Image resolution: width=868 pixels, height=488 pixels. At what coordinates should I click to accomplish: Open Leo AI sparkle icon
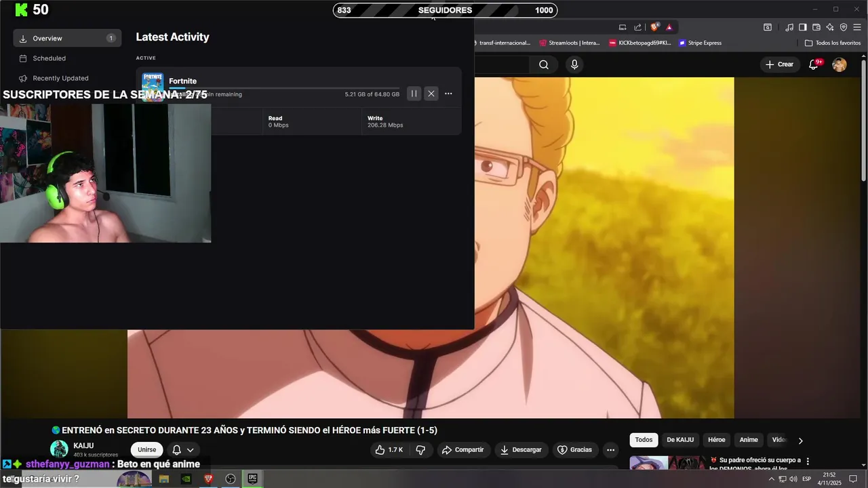(x=830, y=27)
